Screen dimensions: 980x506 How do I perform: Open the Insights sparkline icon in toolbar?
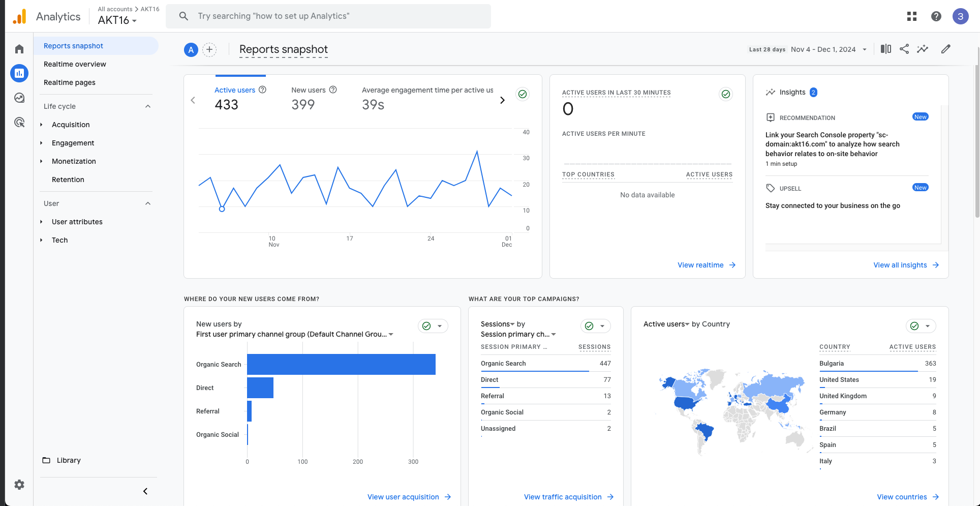pos(923,49)
